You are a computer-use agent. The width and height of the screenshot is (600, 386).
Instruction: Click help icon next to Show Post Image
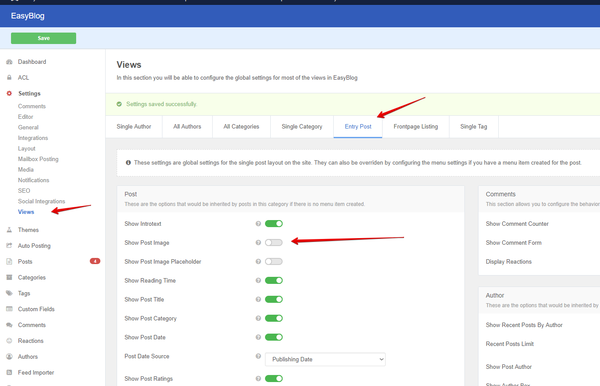pyautogui.click(x=258, y=243)
